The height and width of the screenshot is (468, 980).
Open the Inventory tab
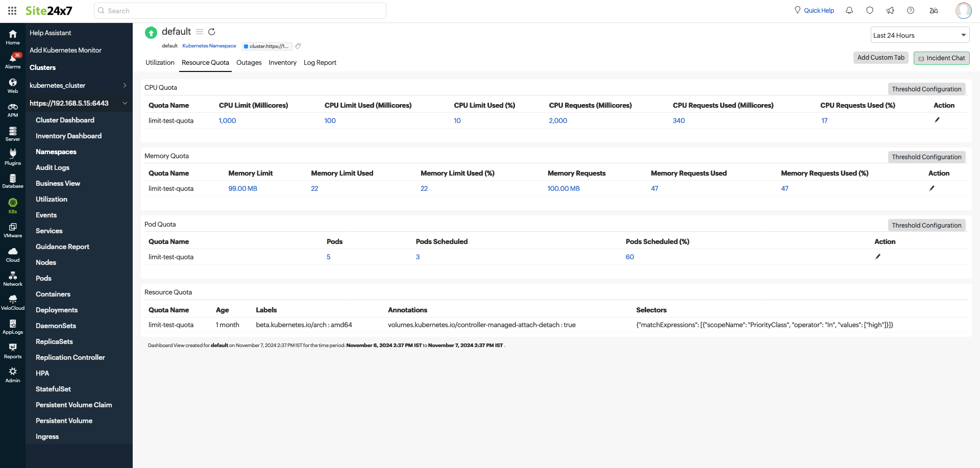coord(282,63)
